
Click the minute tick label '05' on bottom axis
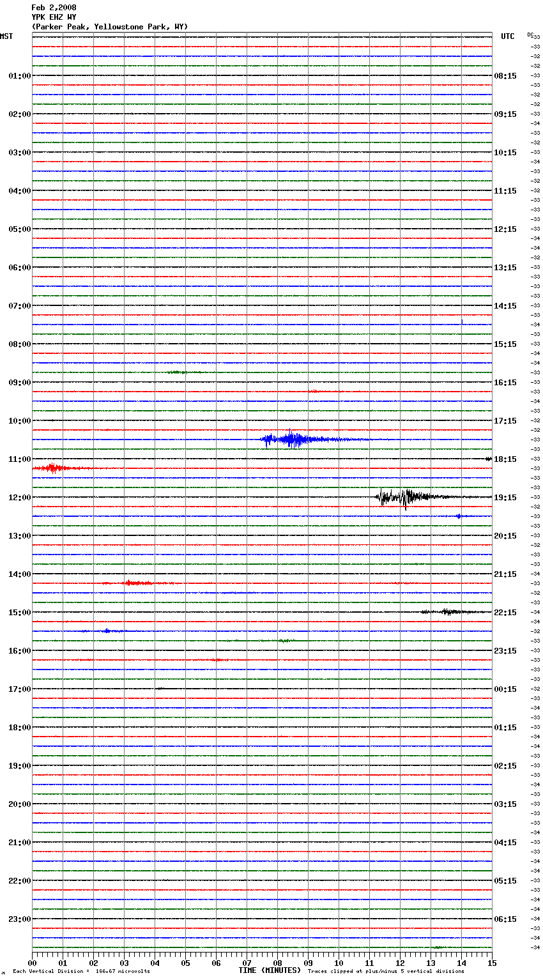(x=185, y=963)
